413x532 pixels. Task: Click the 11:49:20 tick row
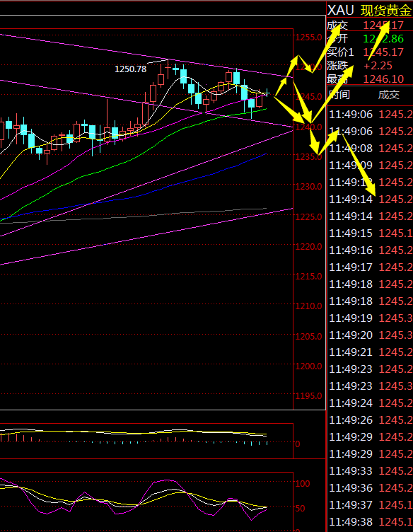pos(371,335)
